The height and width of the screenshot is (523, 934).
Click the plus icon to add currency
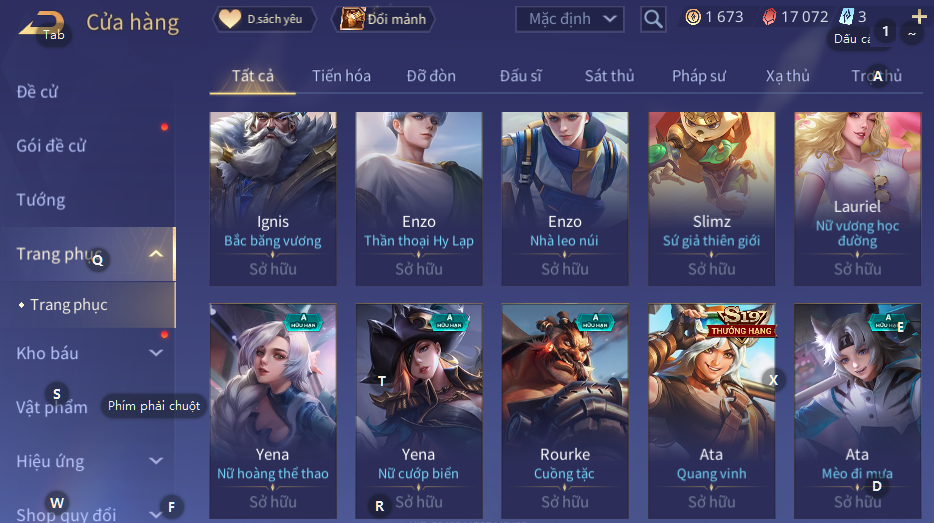[919, 17]
